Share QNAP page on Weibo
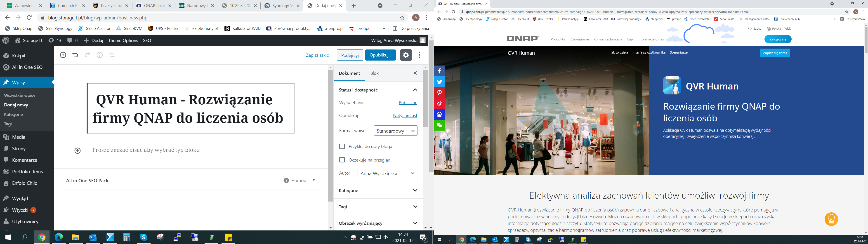 pos(439,103)
